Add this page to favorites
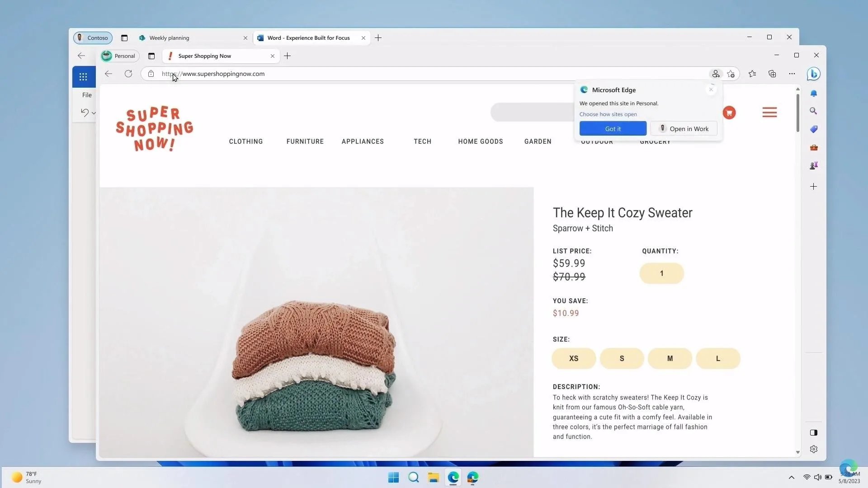 coord(731,74)
